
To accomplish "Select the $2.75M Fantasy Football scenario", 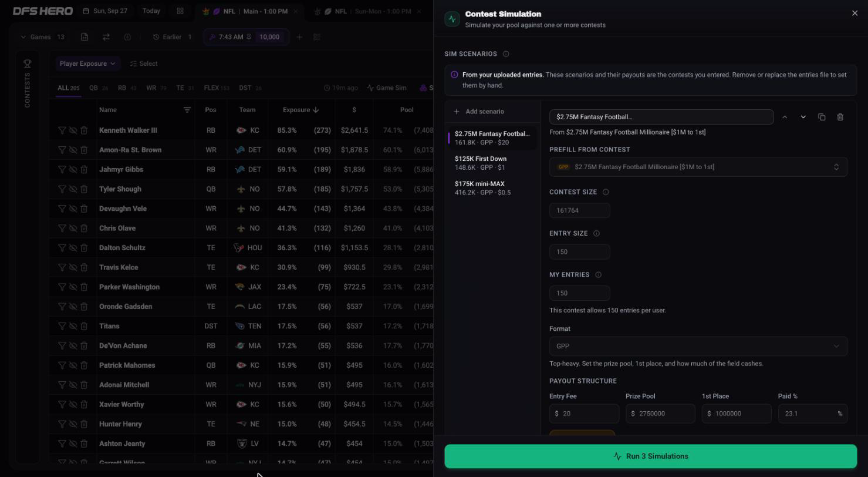I will (x=492, y=138).
